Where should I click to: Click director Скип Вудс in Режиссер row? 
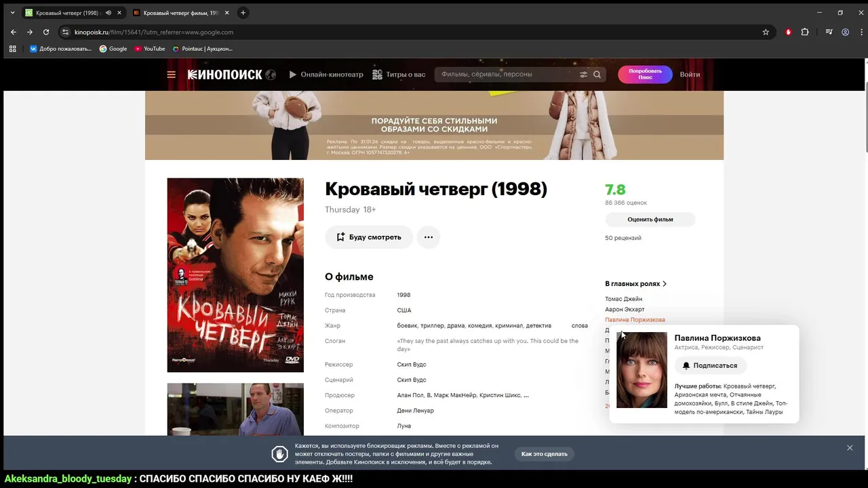tap(412, 365)
